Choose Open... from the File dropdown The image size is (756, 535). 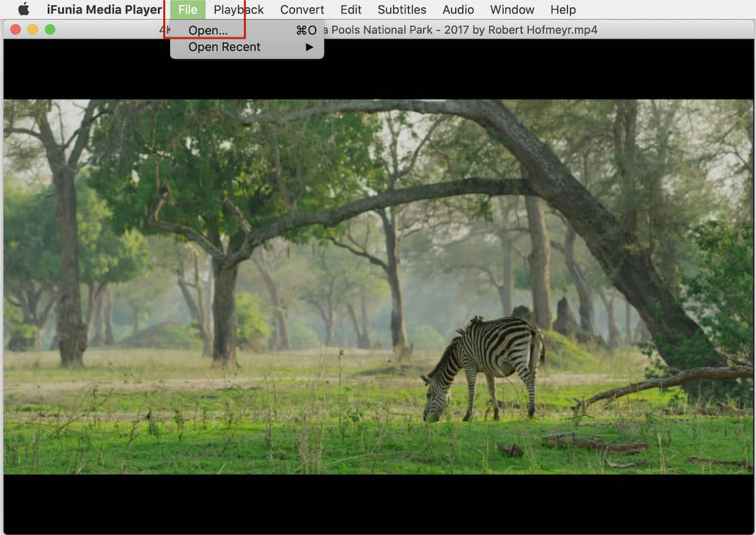click(x=208, y=30)
